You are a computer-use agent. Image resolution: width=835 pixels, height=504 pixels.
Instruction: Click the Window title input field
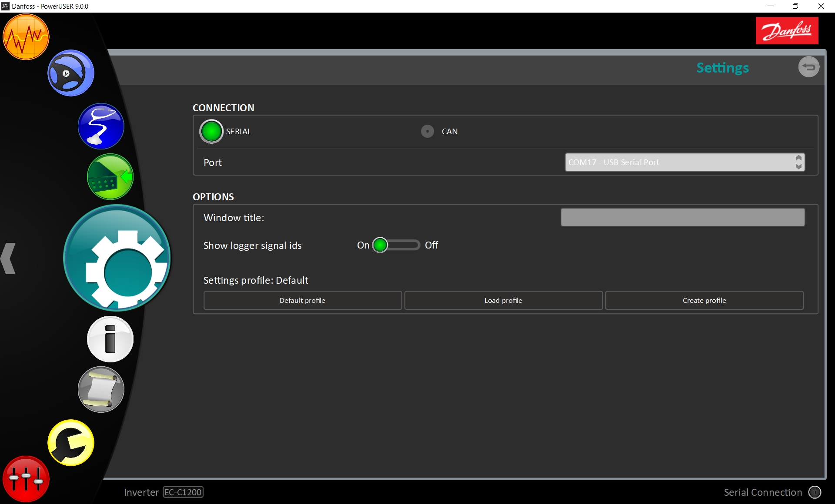pos(682,217)
